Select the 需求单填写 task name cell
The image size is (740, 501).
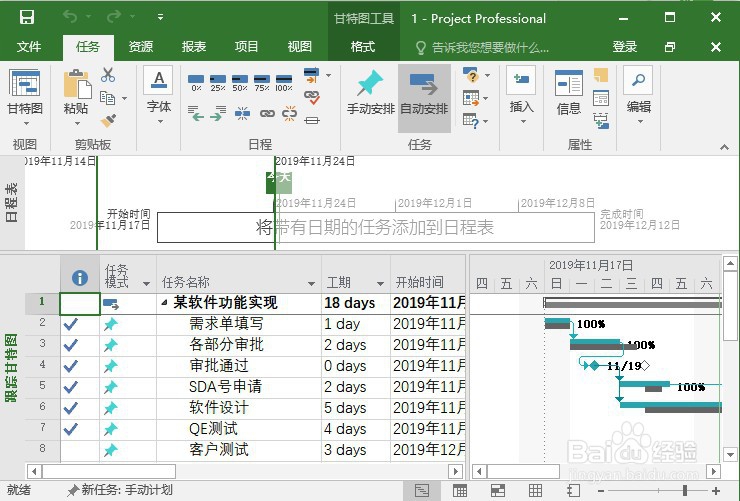(239, 324)
